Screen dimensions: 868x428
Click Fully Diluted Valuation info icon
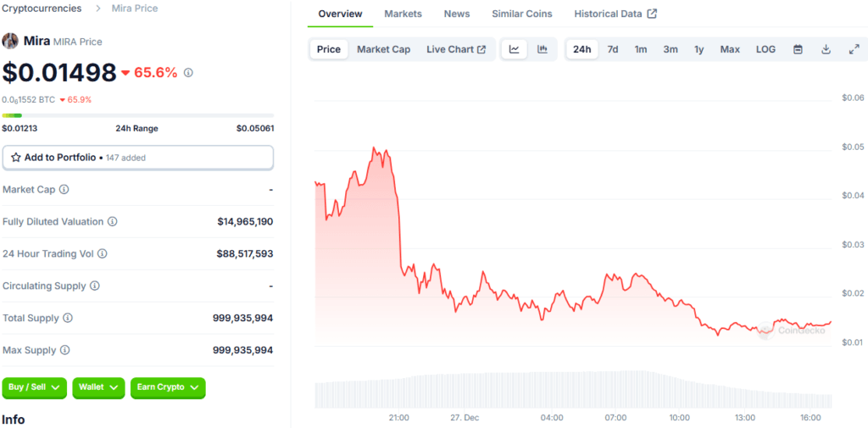click(x=113, y=221)
